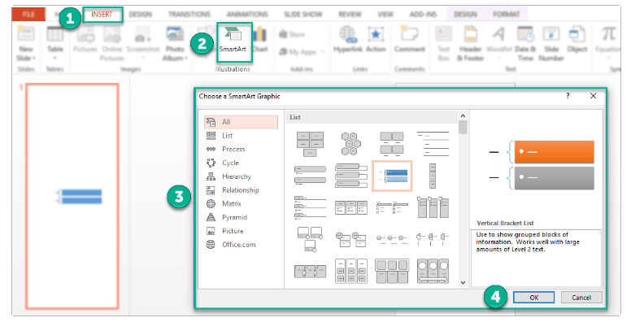Open the FILE tab
The image size is (644, 322).
(28, 15)
